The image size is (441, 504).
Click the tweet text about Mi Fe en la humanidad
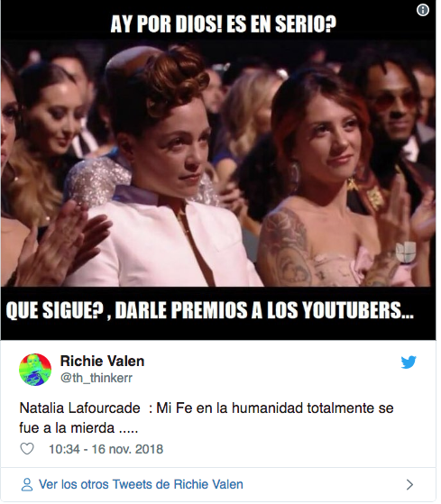coord(208,422)
